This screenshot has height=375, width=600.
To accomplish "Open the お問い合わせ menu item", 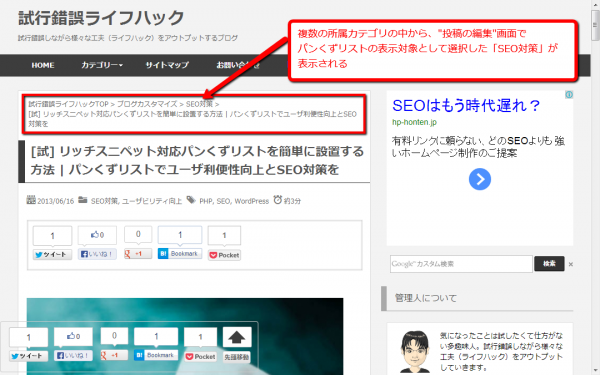I will 238,65.
